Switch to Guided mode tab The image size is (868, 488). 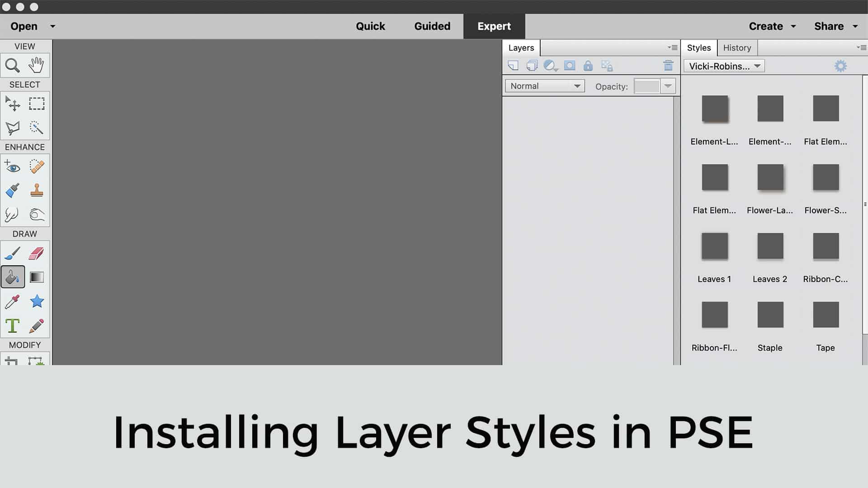click(x=432, y=26)
